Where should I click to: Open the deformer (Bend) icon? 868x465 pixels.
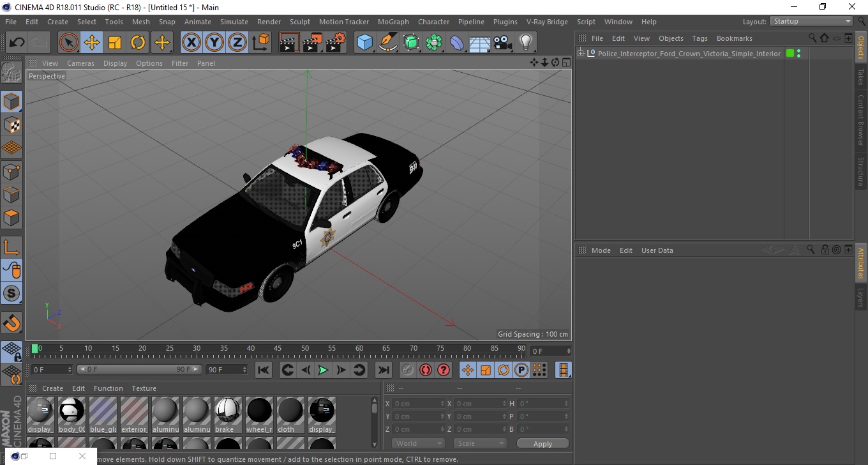[457, 43]
